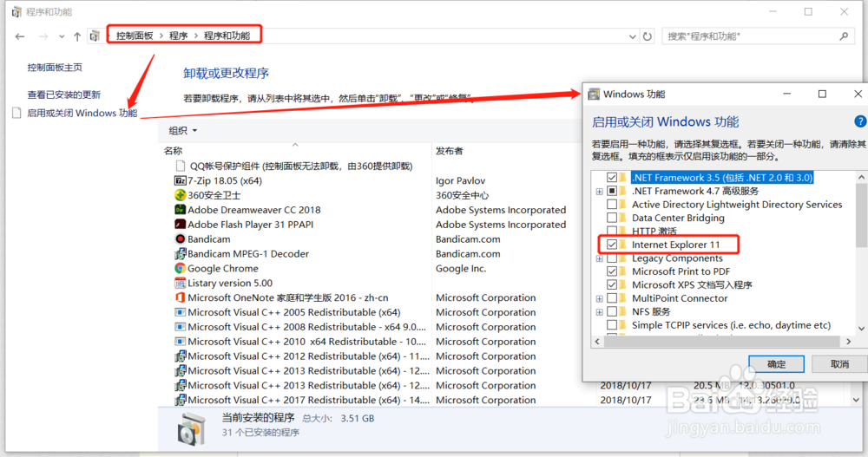Click 程序 breadcrumb segment
The width and height of the screenshot is (868, 457).
(178, 36)
